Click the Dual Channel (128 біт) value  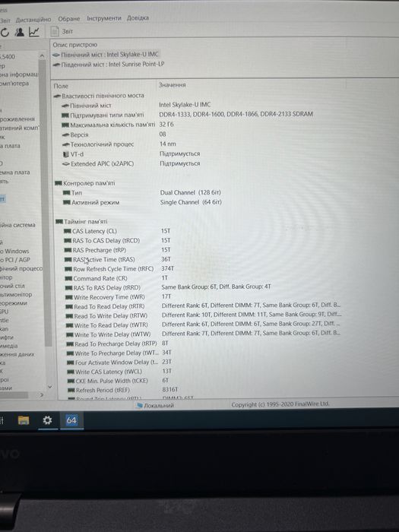[190, 192]
